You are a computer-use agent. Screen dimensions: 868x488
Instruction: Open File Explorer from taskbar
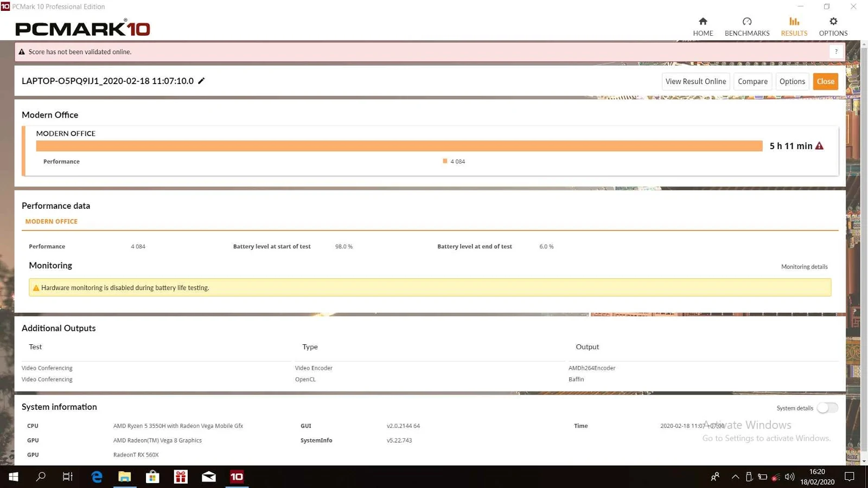click(125, 477)
